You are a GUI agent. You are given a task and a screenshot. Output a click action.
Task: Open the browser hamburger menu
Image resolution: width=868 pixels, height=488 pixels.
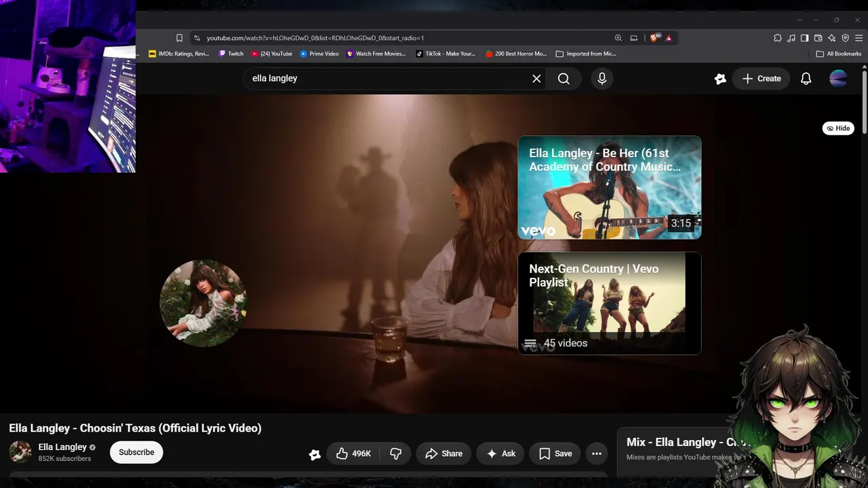tap(859, 38)
